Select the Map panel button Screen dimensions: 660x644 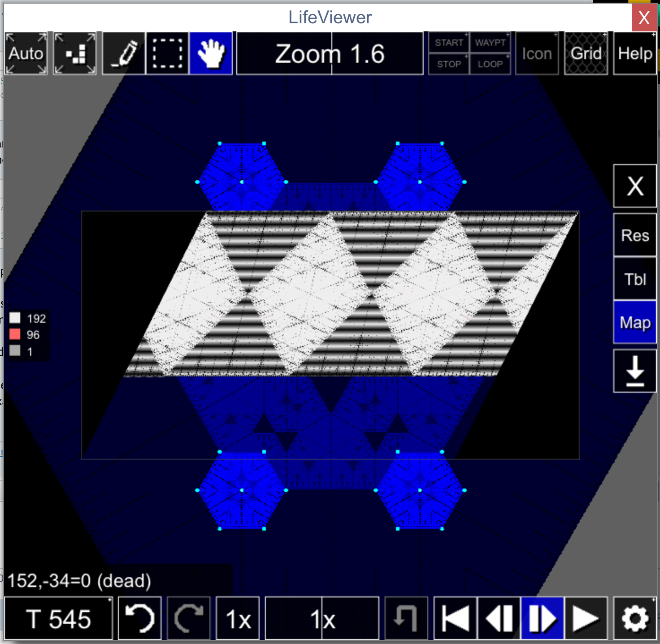[x=635, y=322]
